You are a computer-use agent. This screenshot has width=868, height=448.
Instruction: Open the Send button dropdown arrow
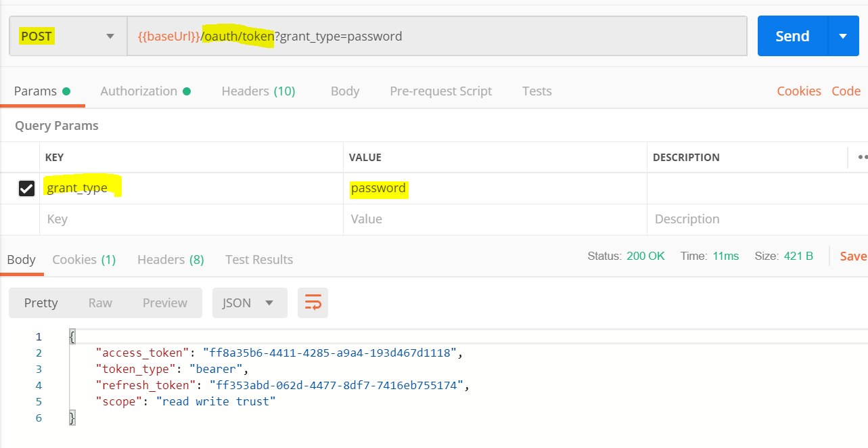842,35
